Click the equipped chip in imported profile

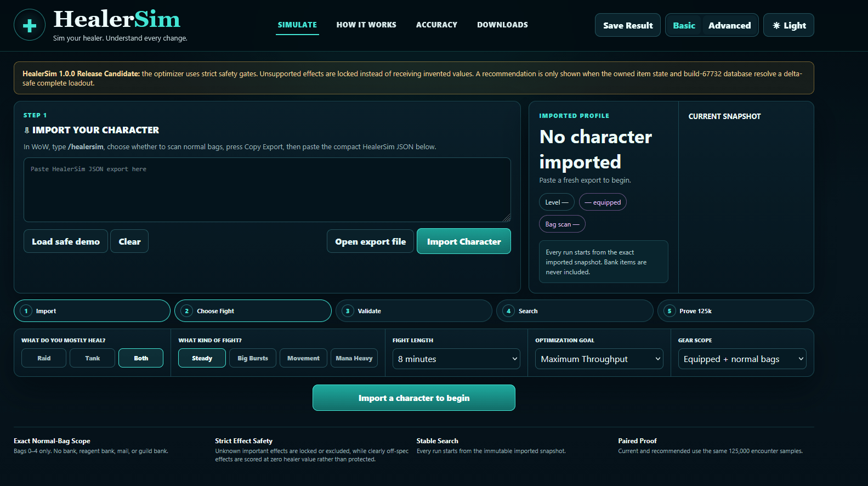[603, 202]
